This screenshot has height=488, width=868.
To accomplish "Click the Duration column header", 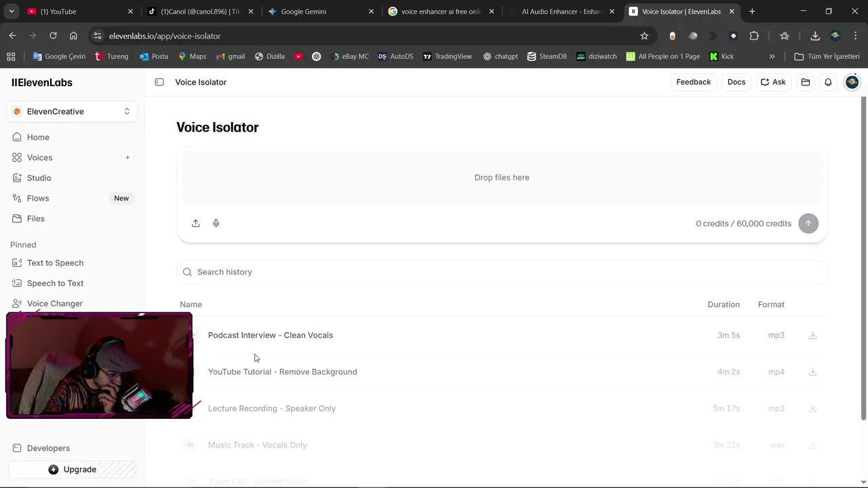I will click(x=724, y=304).
